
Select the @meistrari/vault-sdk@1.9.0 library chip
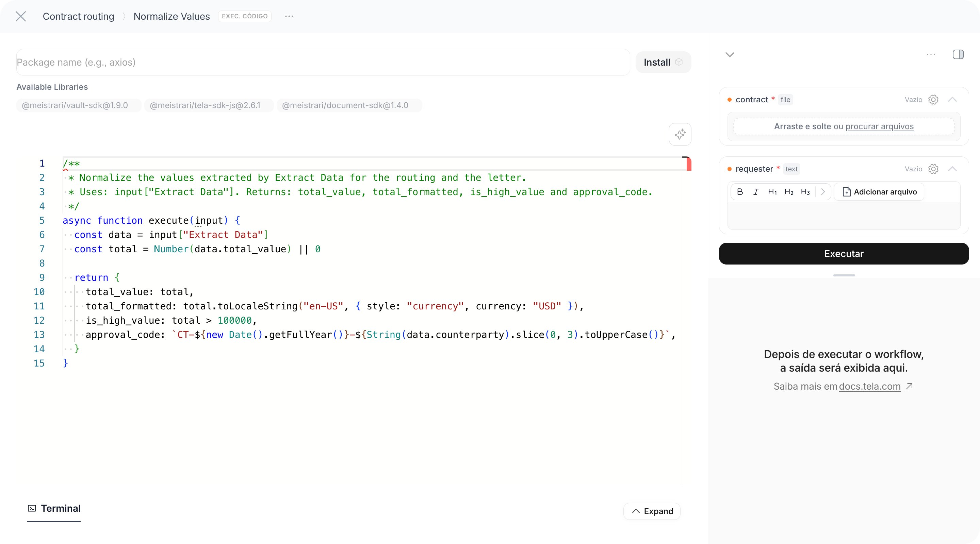[79, 105]
